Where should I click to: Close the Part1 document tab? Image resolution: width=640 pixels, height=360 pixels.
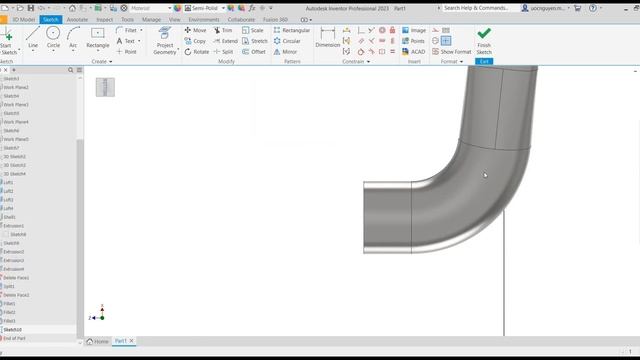coord(131,341)
